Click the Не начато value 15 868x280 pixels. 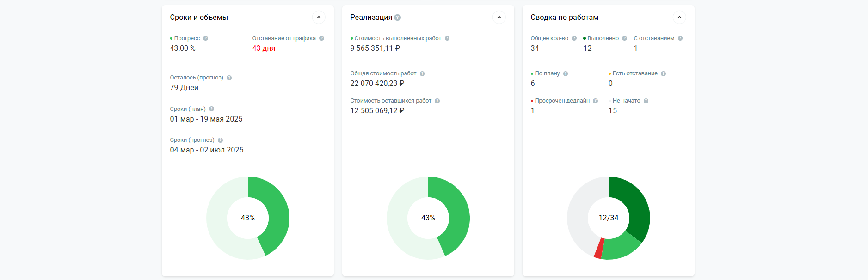tap(613, 110)
